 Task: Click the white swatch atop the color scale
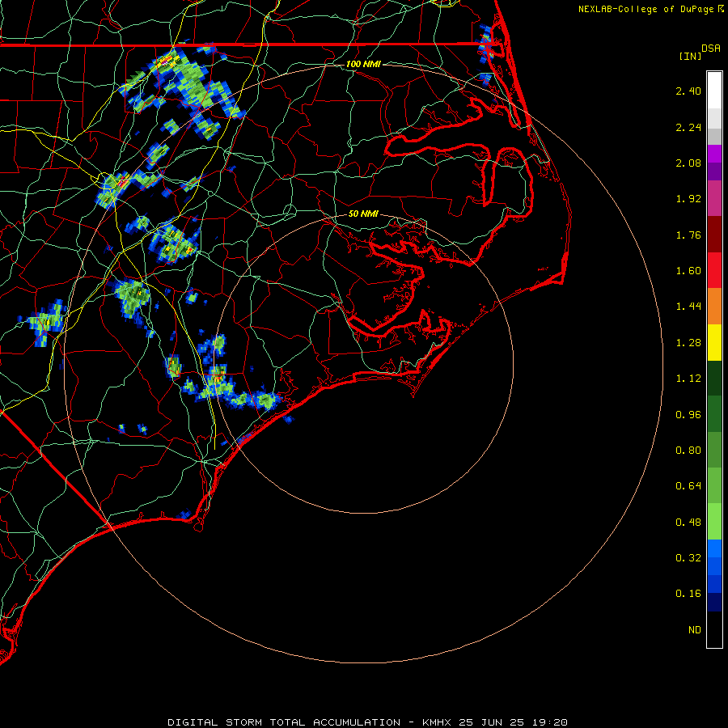coord(714,91)
